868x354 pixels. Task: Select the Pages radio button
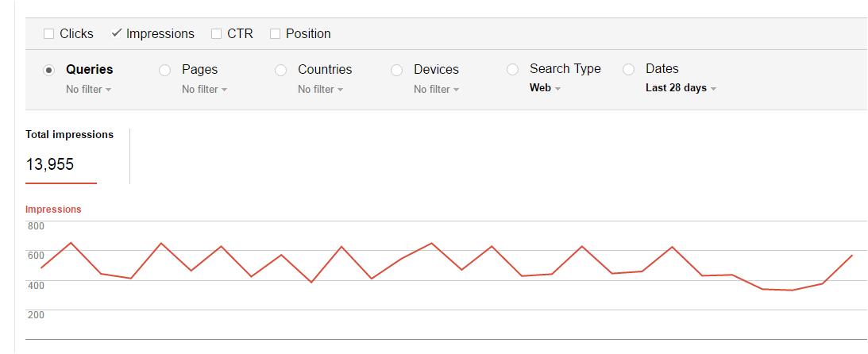(x=165, y=70)
